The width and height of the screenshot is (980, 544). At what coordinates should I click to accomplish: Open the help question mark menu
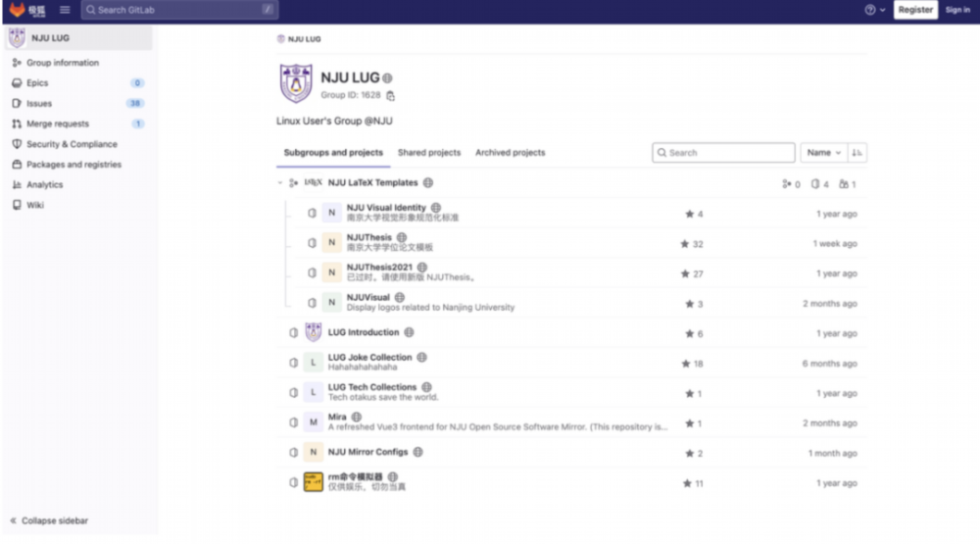point(874,10)
